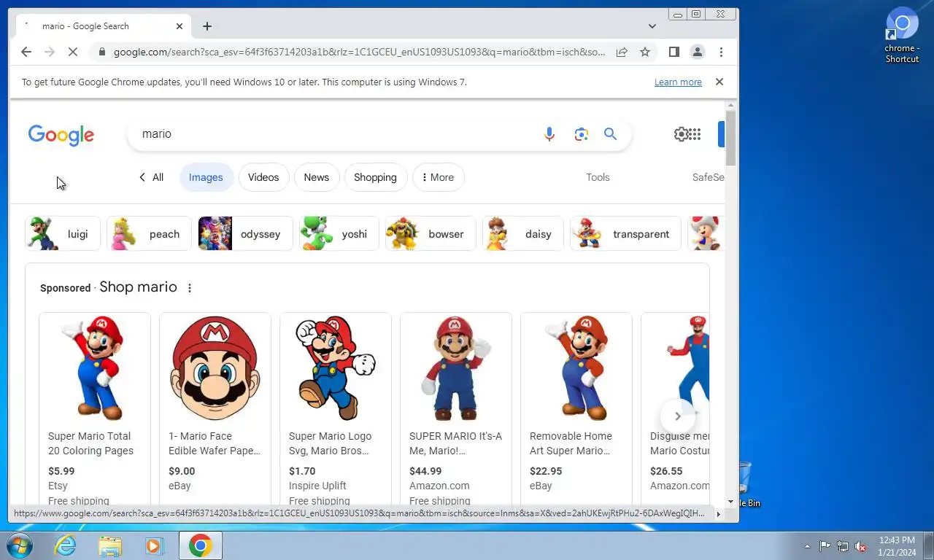Switch to the News tab
The width and height of the screenshot is (934, 560).
click(317, 177)
